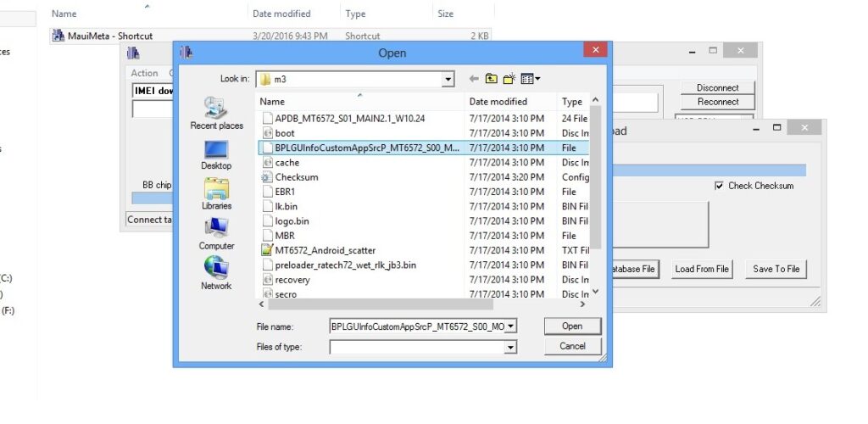
Task: Open the Desktop location in sidebar
Action: click(216, 150)
